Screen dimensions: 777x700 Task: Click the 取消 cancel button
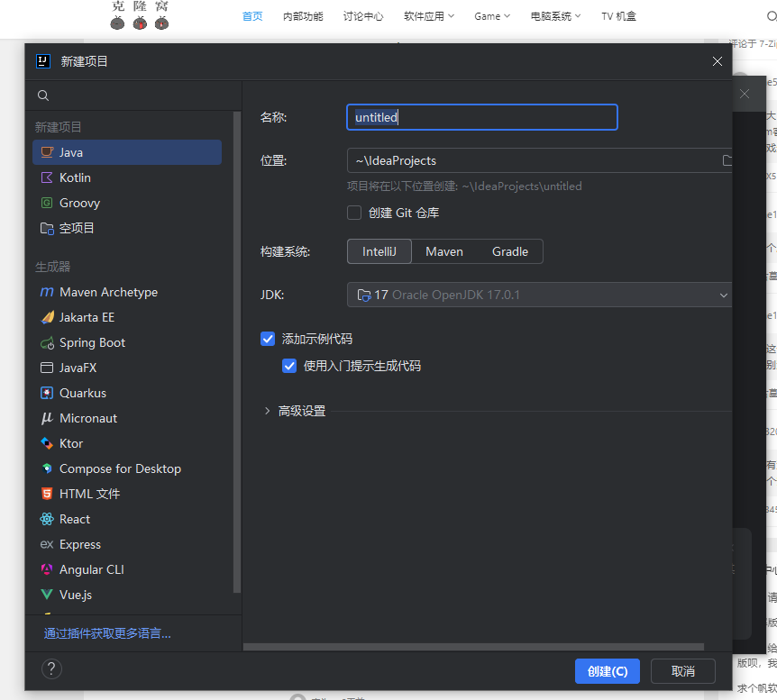coord(683,671)
